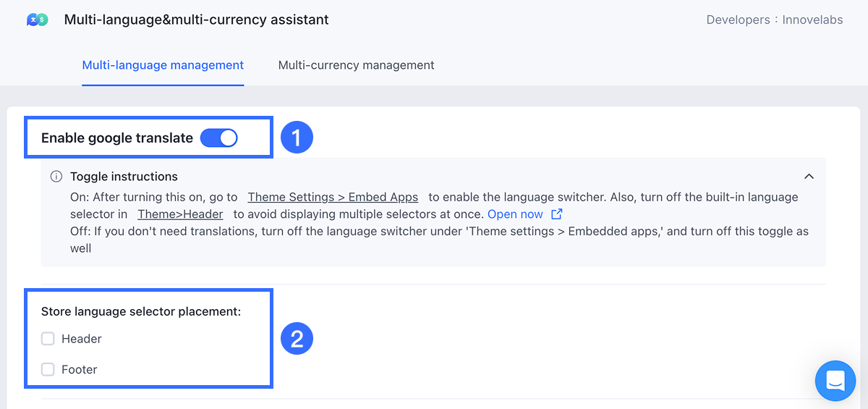Click the Developers: Innovelabs text
Screen dimensions: 868x409
[774, 20]
